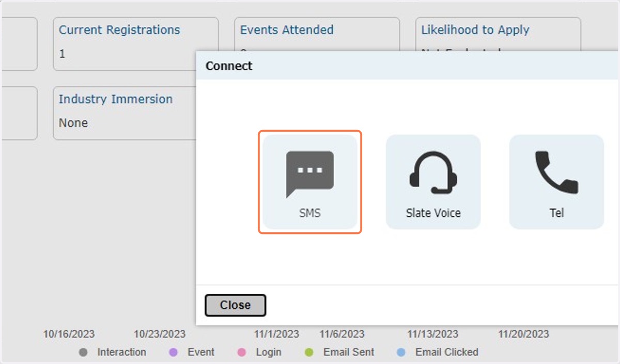620x364 pixels.
Task: Click the Interaction legend gray dot
Action: pyautogui.click(x=83, y=353)
